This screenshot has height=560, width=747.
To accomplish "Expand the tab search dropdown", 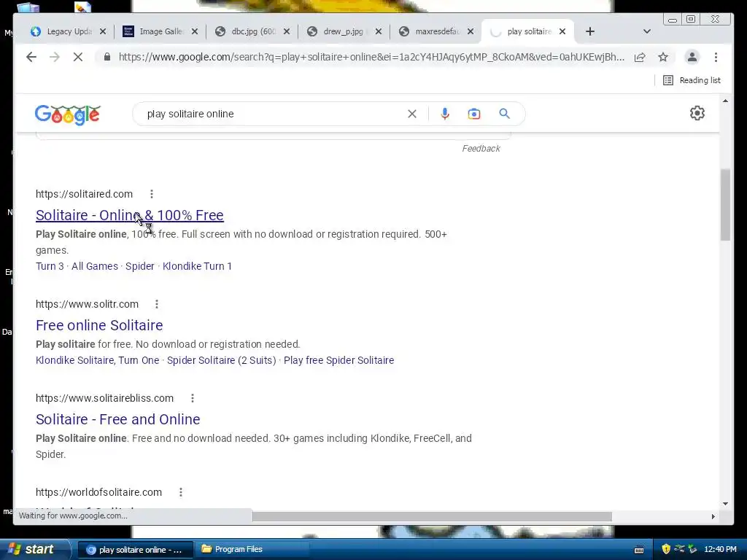I will pyautogui.click(x=646, y=31).
